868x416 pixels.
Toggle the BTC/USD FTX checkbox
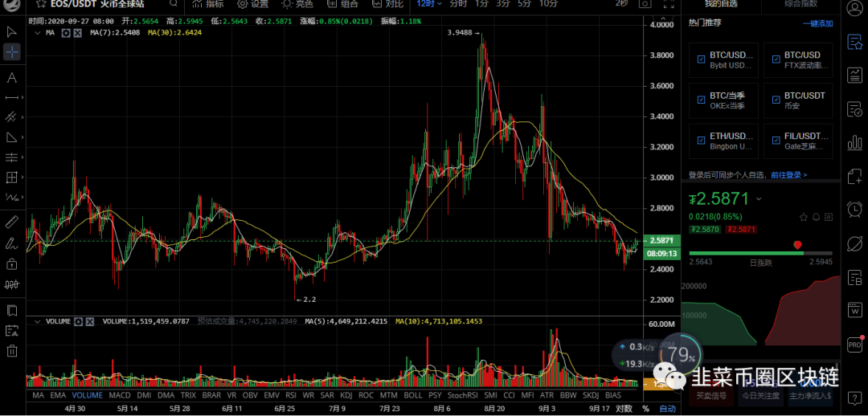776,59
